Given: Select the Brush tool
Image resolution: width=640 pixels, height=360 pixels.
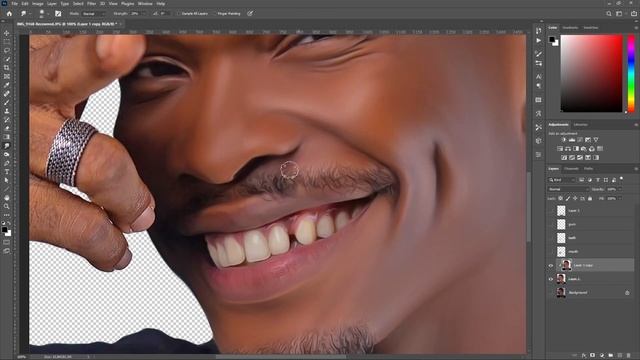Looking at the screenshot, I should [7, 102].
